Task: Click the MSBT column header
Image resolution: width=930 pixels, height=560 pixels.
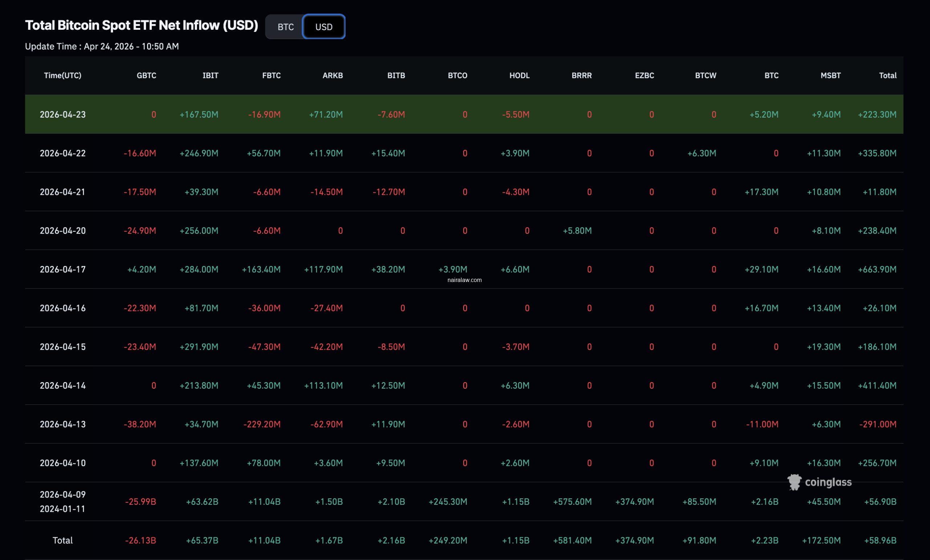Action: [830, 75]
